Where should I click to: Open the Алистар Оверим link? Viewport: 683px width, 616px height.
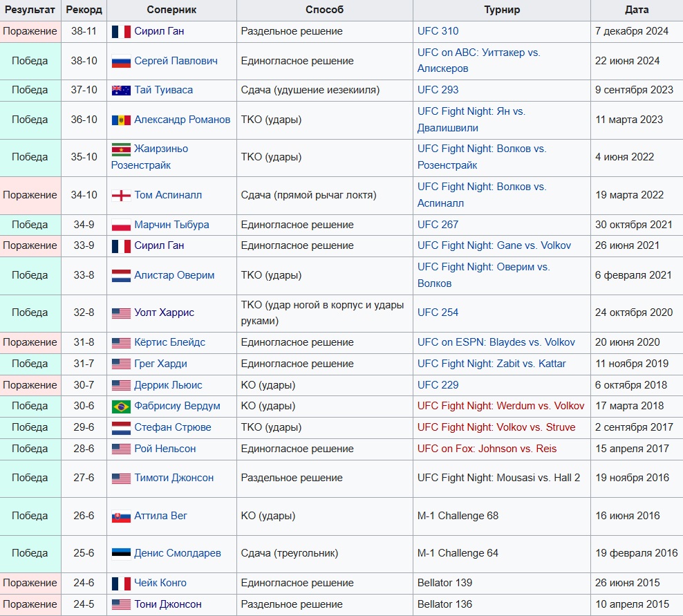(x=174, y=275)
